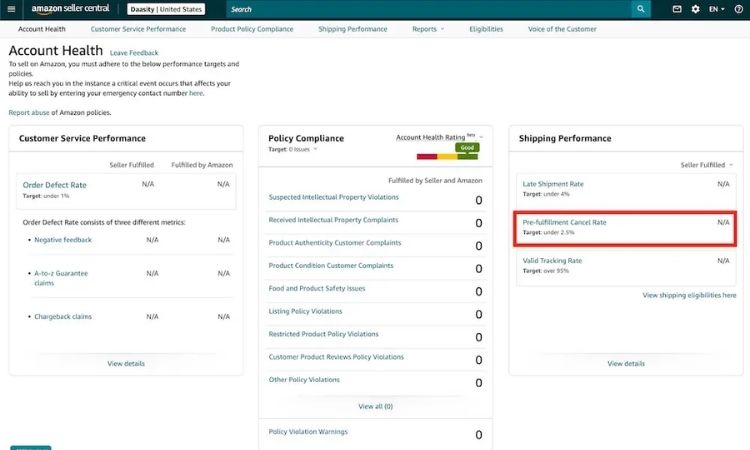The height and width of the screenshot is (450, 750).
Task: Click the Leave Feedback link
Action: (134, 53)
